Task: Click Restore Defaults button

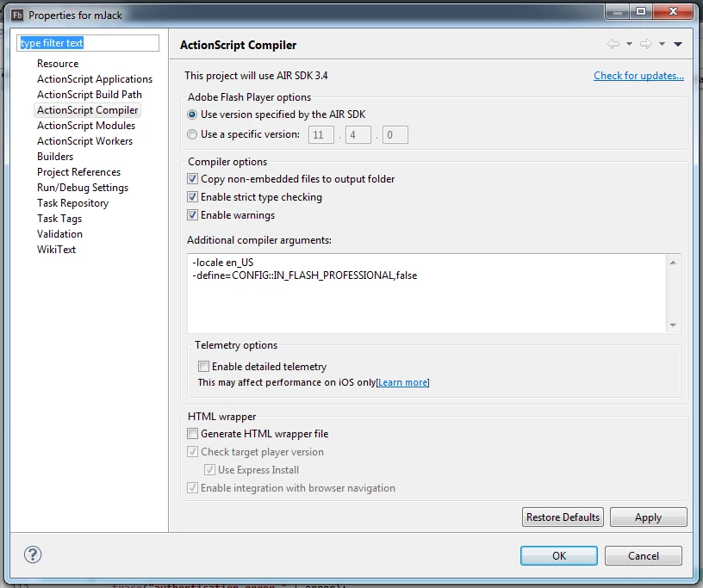Action: (563, 517)
